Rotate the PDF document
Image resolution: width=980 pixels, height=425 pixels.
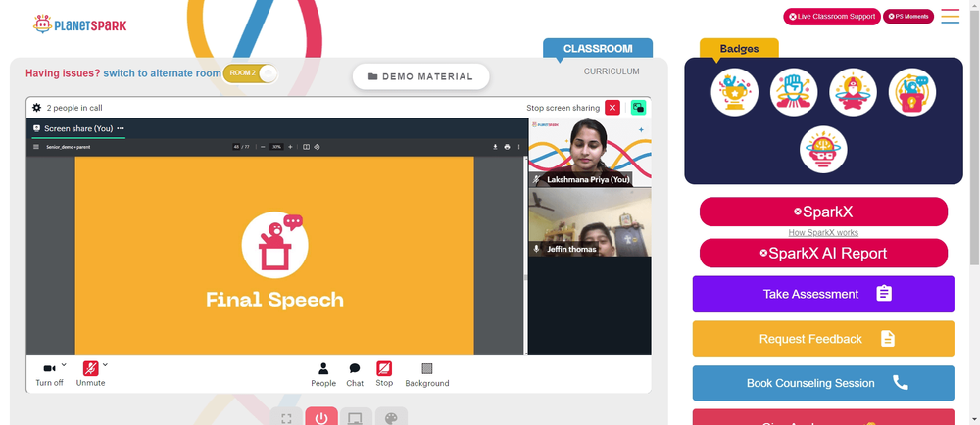[317, 147]
